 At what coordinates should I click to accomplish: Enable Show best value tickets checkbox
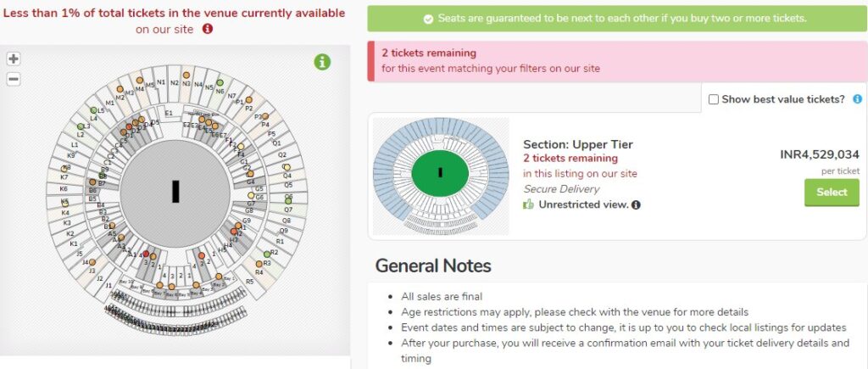714,100
